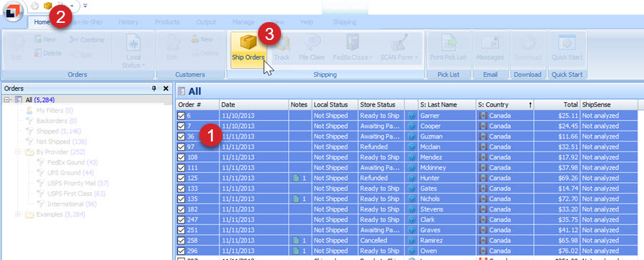The width and height of the screenshot is (644, 260).
Task: Select the UPS Ground (44) filter
Action: (71, 173)
